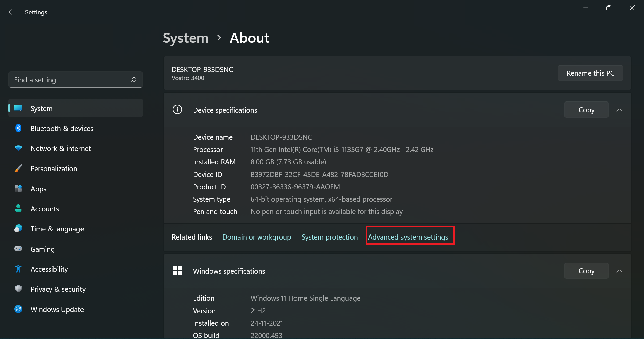Image resolution: width=644 pixels, height=339 pixels.
Task: Open Bluetooth & devices settings
Action: click(x=76, y=128)
